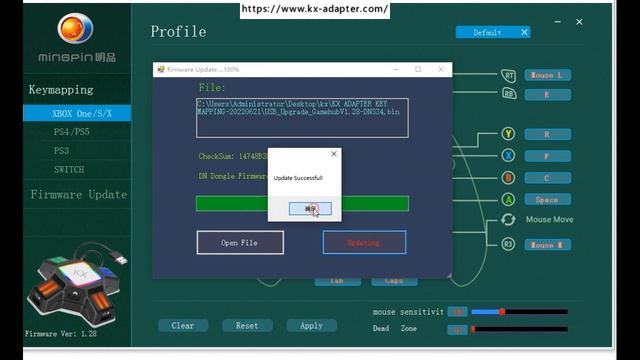Select the Keymapping section heading
Screen dimensions: 640x360
(61, 89)
